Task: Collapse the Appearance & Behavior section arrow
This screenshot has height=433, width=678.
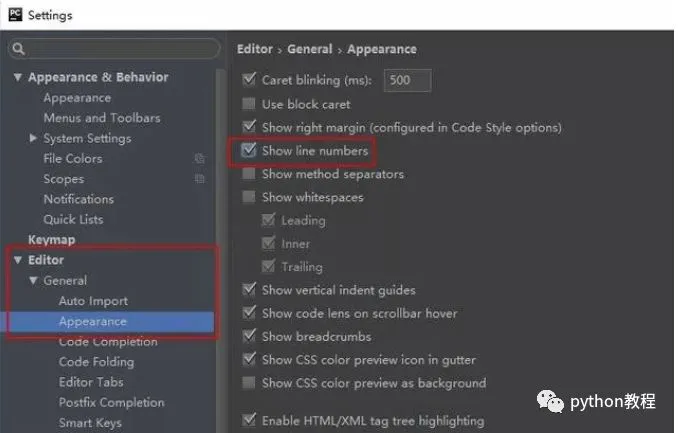Action: point(18,77)
